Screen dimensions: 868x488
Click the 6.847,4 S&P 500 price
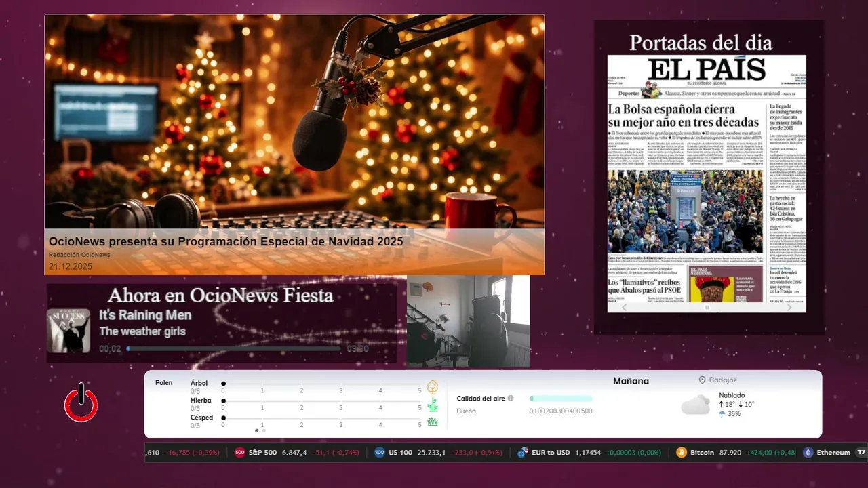[x=294, y=453]
